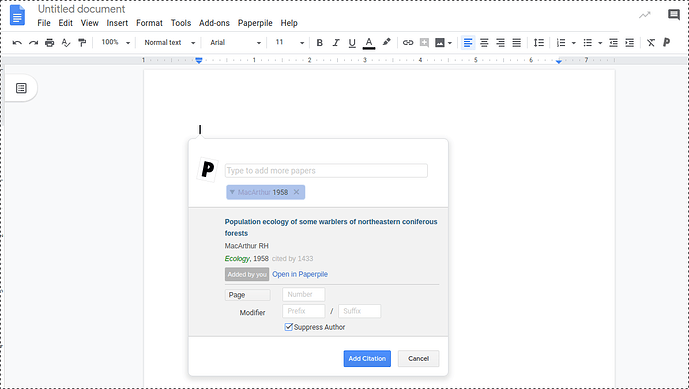Redo the last action
Viewport: 689px width, 389px height.
tap(33, 43)
